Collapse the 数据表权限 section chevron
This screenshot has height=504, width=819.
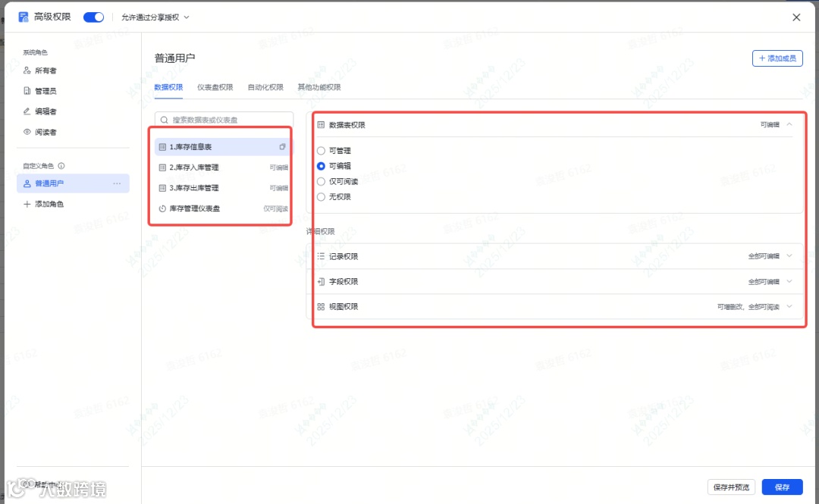(x=789, y=124)
